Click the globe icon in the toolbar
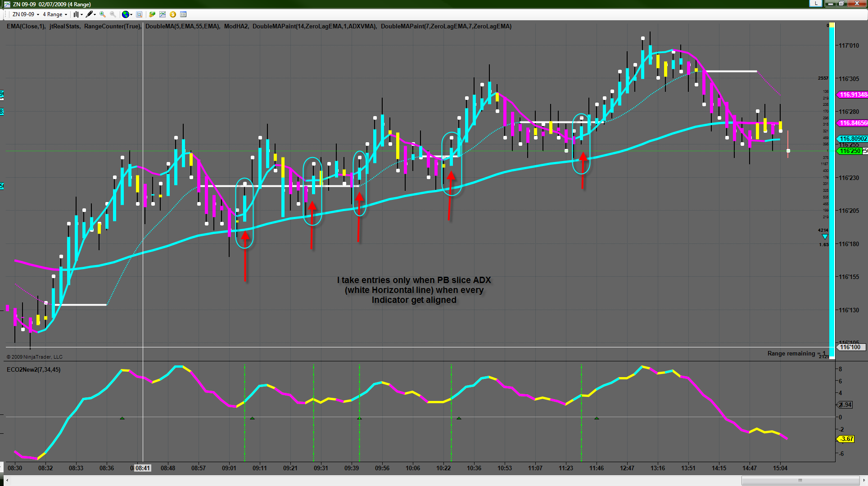The image size is (868, 486). [126, 14]
